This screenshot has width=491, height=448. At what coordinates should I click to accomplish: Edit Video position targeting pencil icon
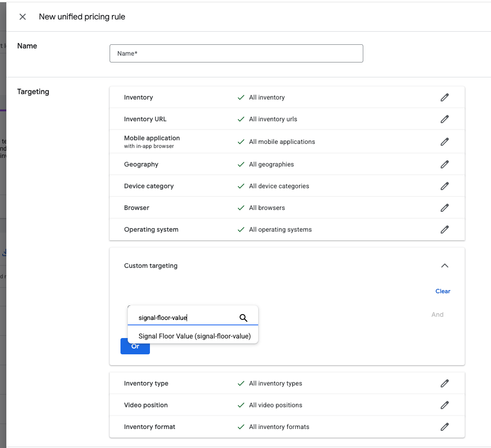(444, 405)
